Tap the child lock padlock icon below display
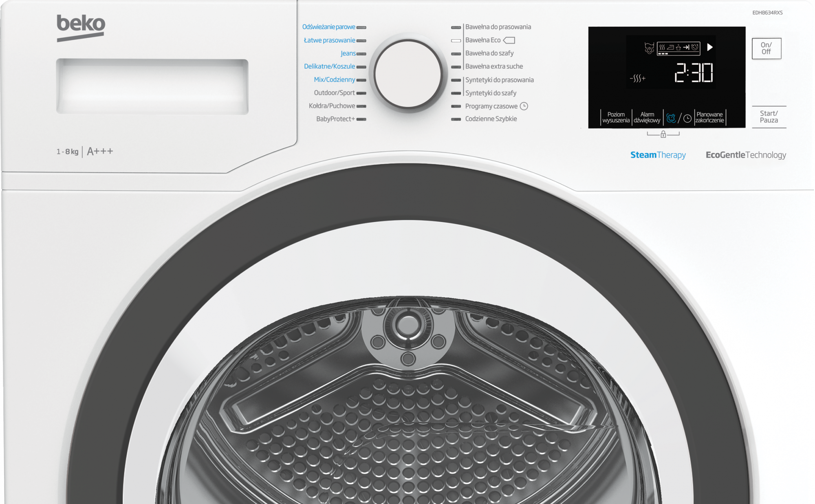This screenshot has width=815, height=504. tap(663, 134)
